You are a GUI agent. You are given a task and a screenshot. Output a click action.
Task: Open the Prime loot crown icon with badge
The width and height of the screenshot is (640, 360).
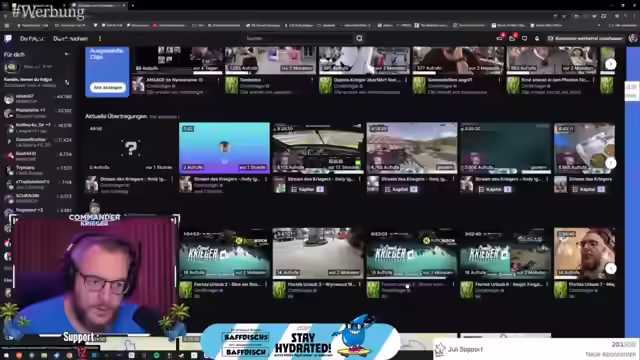[x=500, y=38]
